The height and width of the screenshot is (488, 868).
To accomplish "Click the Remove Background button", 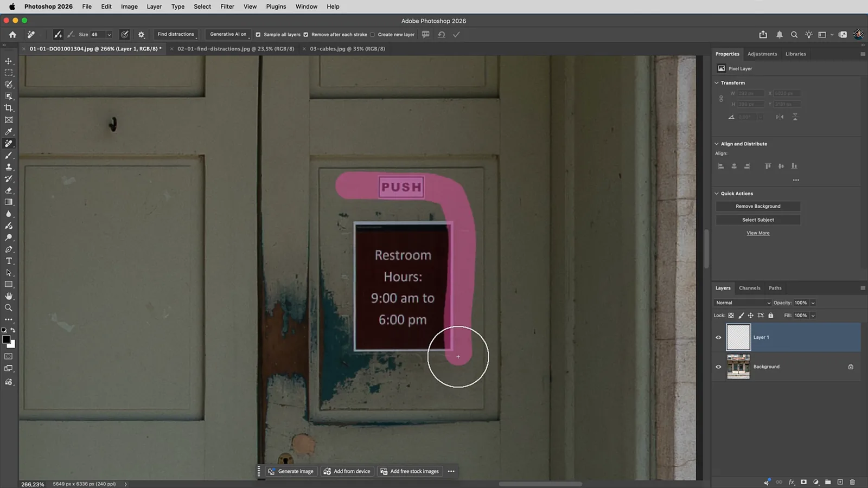I will tap(758, 207).
